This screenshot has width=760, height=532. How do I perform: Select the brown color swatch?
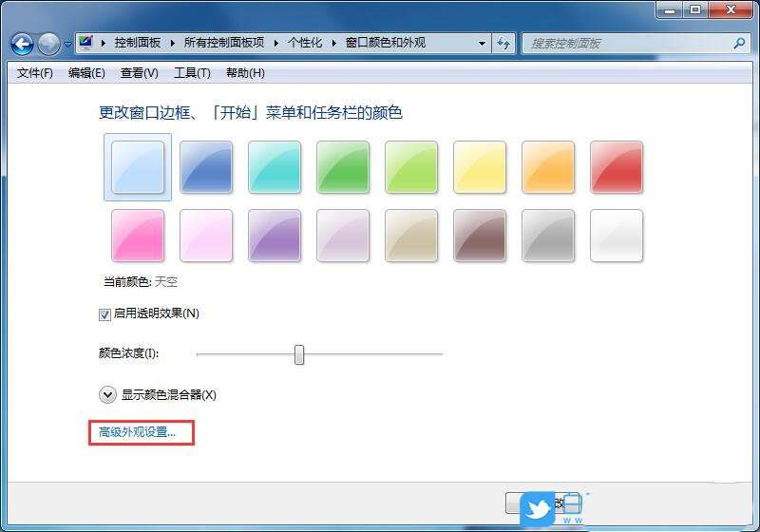click(480, 236)
